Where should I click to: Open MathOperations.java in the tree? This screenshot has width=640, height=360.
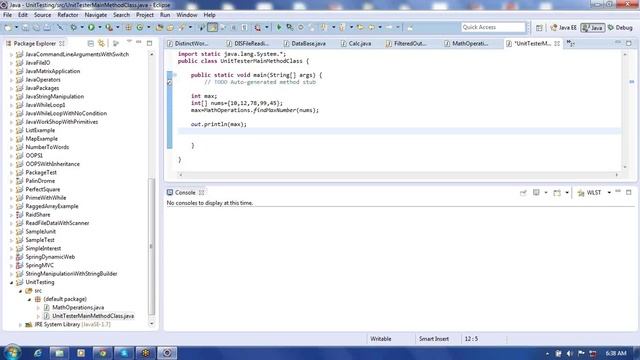(x=78, y=308)
